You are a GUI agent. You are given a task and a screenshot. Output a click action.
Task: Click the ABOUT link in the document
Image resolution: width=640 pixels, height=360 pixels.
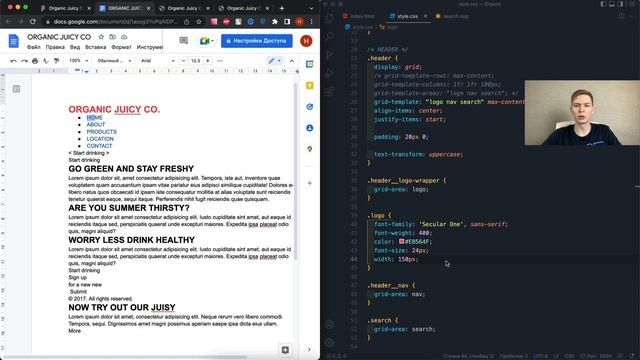(x=96, y=124)
